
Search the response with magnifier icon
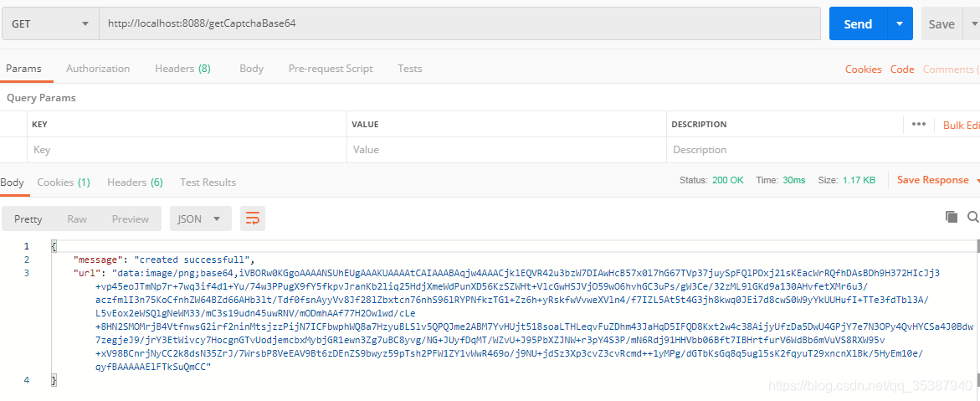point(972,217)
